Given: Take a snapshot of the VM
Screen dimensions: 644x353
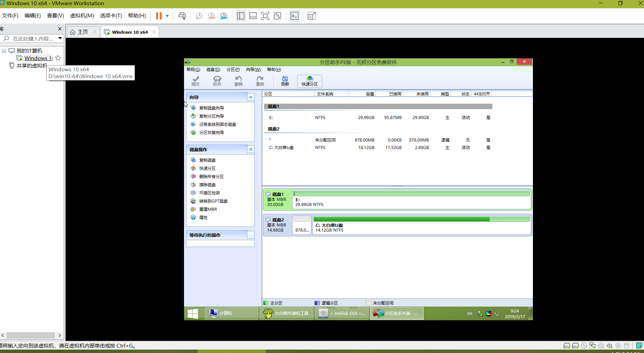Looking at the screenshot, I should [x=199, y=16].
